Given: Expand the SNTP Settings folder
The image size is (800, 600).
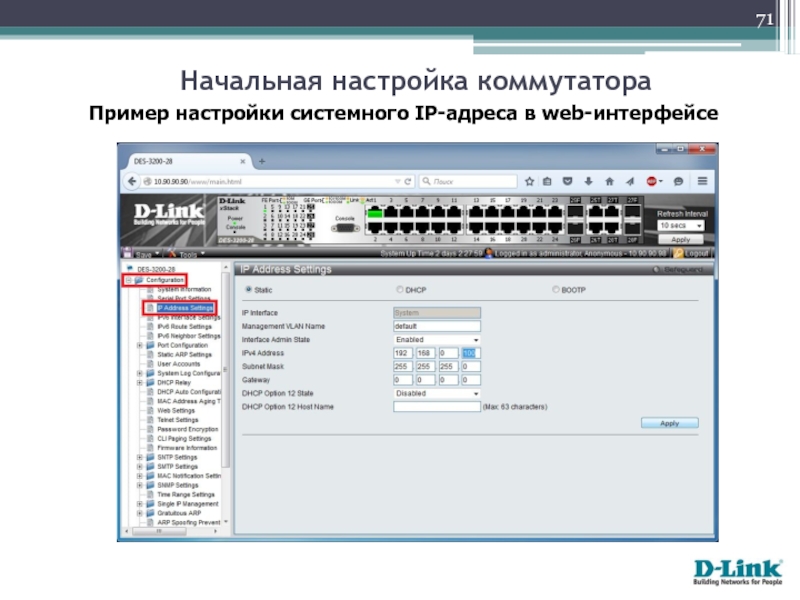Looking at the screenshot, I should click(140, 457).
